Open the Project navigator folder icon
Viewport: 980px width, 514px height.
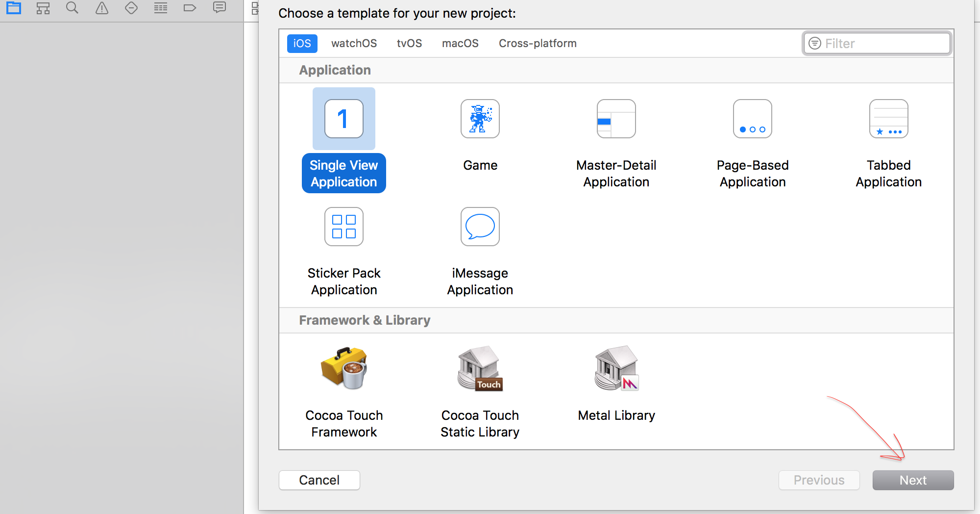click(14, 8)
